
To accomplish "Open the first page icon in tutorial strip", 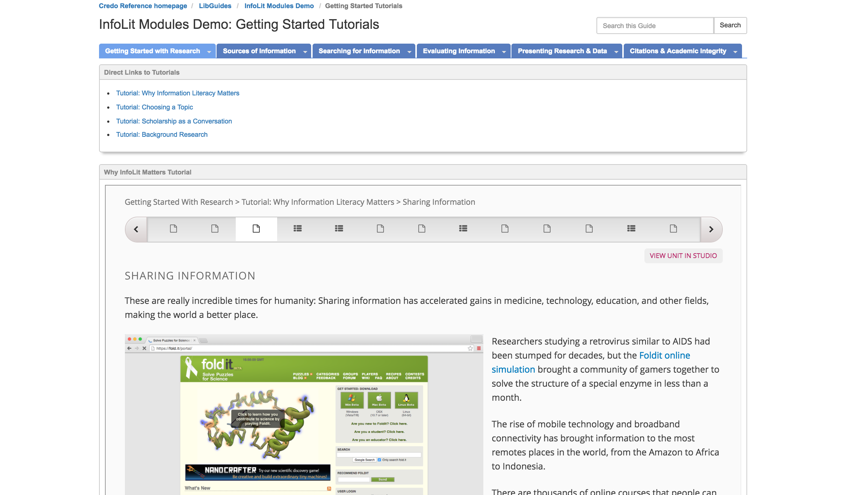I will point(173,229).
